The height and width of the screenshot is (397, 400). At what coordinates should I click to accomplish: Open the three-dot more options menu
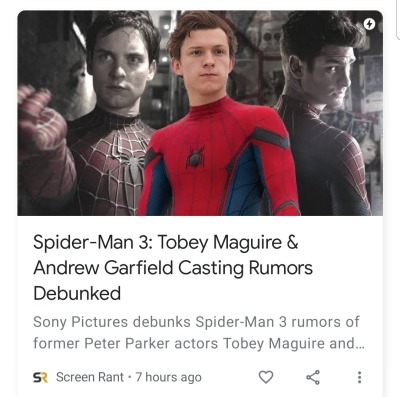tap(359, 377)
